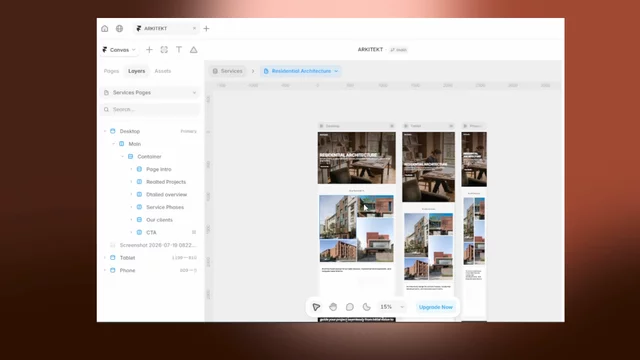Open the Canvas mode dropdown
This screenshot has height=360, width=640.
point(119,50)
